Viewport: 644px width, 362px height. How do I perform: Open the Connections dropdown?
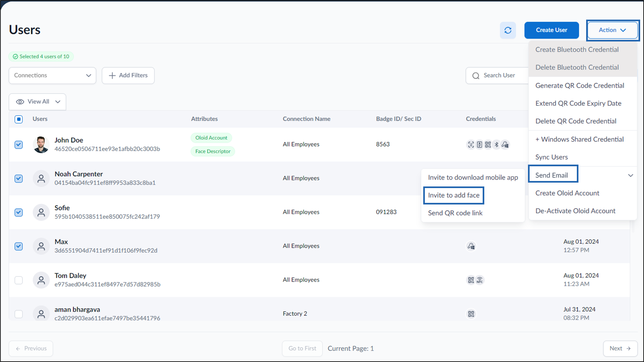click(52, 76)
